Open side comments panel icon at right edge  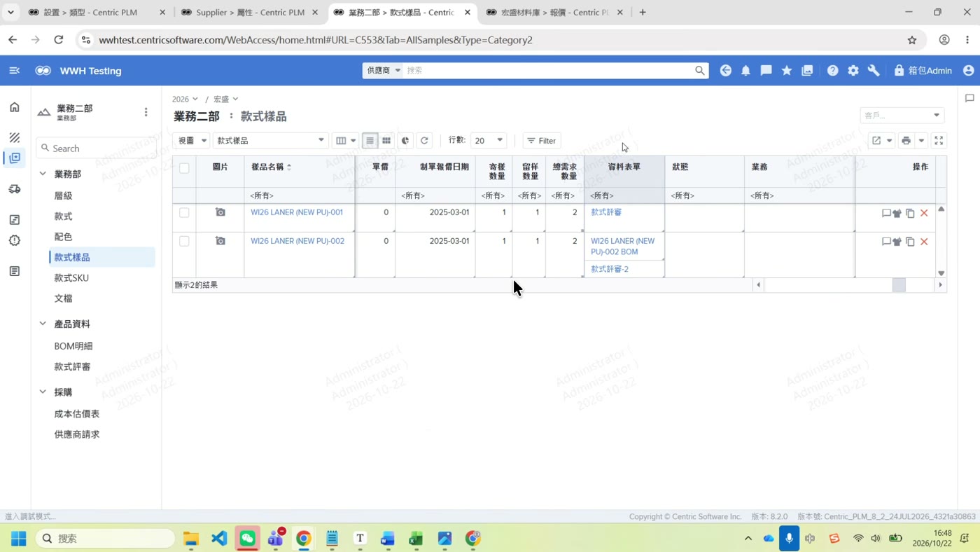(969, 98)
